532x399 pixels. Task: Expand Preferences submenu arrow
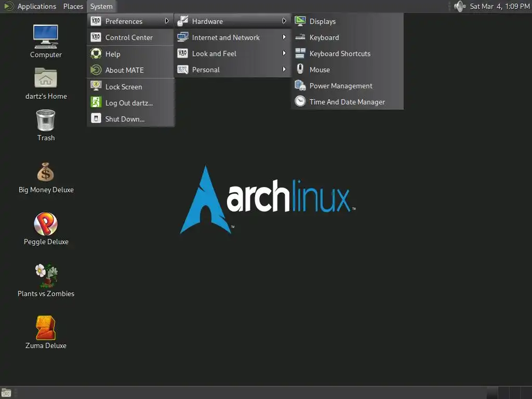[167, 21]
